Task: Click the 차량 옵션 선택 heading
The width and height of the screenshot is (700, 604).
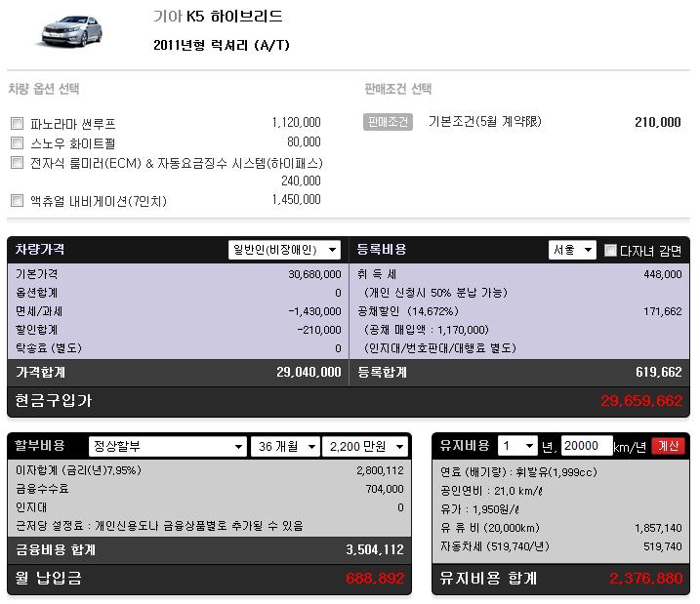Action: click(44, 89)
